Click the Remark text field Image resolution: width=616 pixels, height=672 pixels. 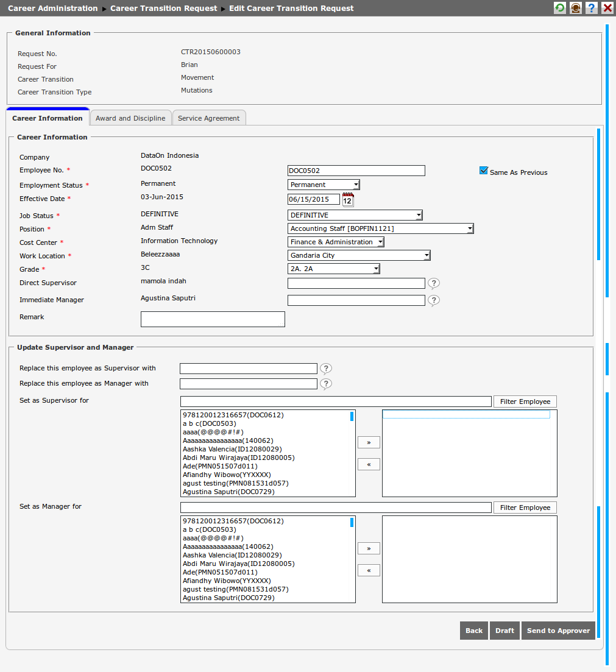pyautogui.click(x=213, y=319)
